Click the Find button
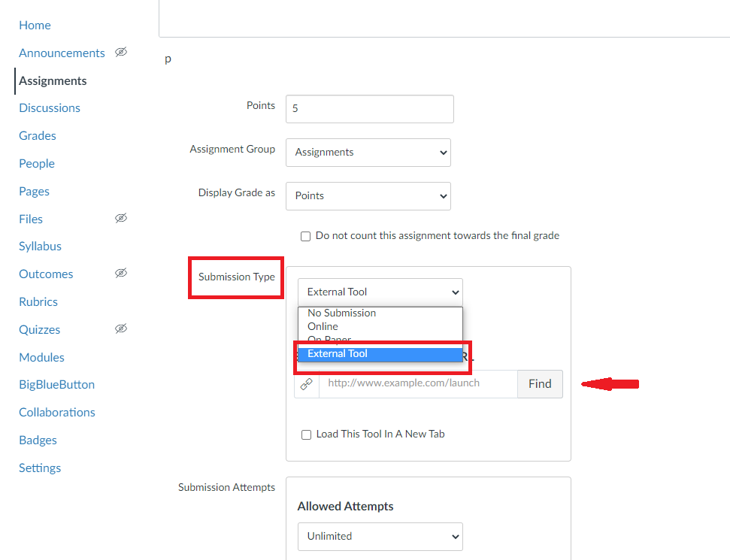The width and height of the screenshot is (730, 560). [x=540, y=384]
